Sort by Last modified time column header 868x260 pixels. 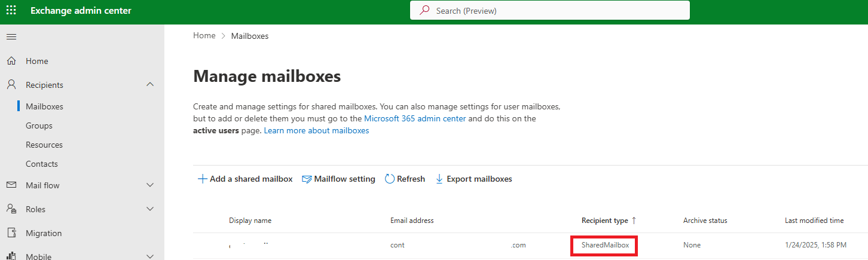[x=814, y=221]
